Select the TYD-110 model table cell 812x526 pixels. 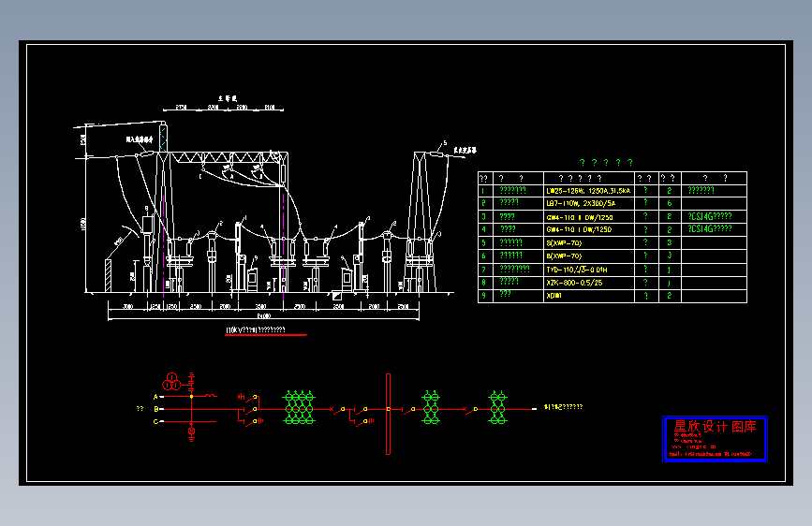(x=589, y=270)
